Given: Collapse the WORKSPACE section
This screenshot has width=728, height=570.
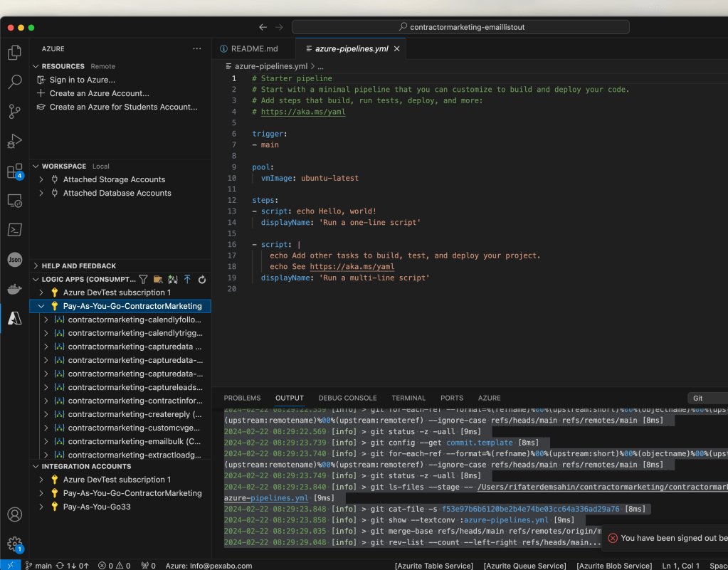Looking at the screenshot, I should pyautogui.click(x=36, y=167).
